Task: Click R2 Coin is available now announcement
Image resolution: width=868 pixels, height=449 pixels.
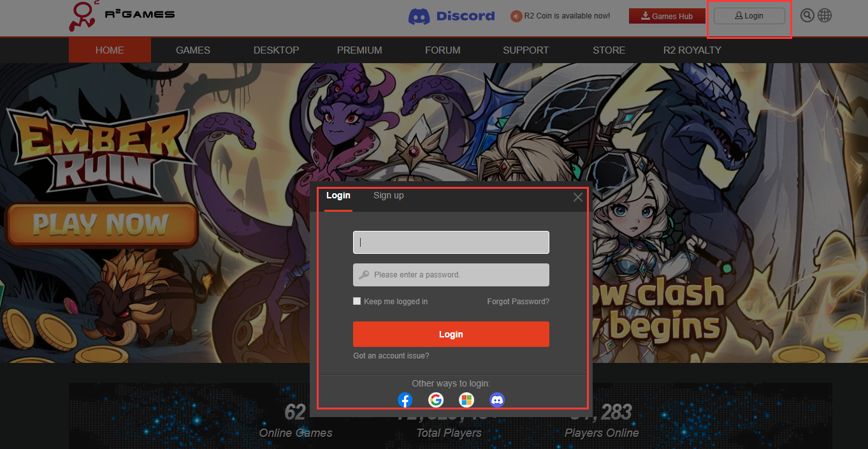Action: click(561, 16)
